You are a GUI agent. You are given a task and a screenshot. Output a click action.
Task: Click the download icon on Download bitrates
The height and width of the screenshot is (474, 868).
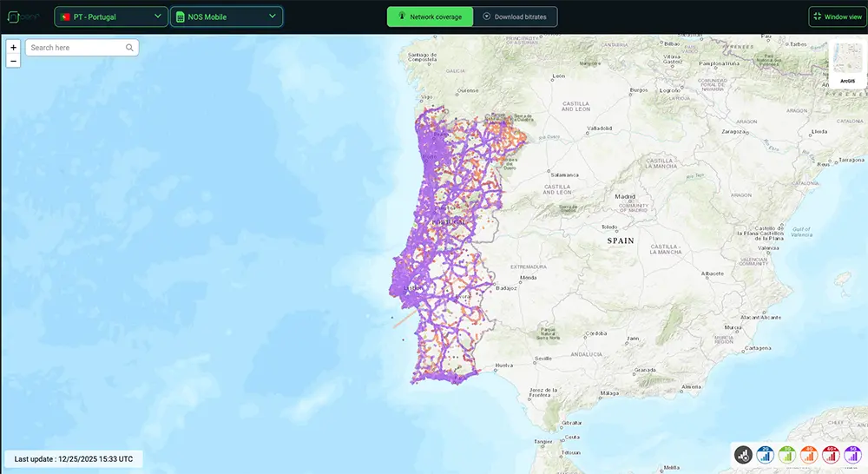click(x=487, y=16)
